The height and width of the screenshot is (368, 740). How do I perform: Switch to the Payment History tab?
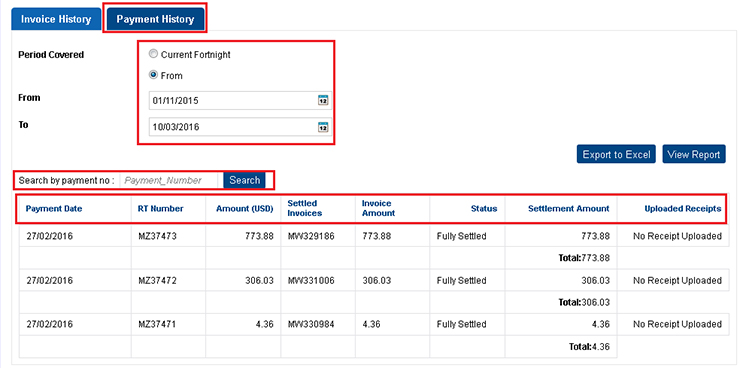(x=155, y=19)
